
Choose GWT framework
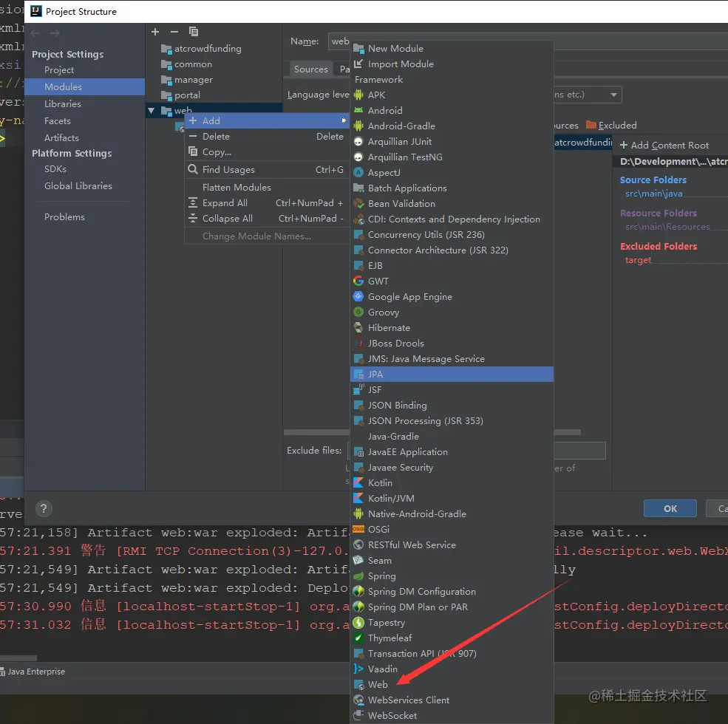[x=452, y=281]
